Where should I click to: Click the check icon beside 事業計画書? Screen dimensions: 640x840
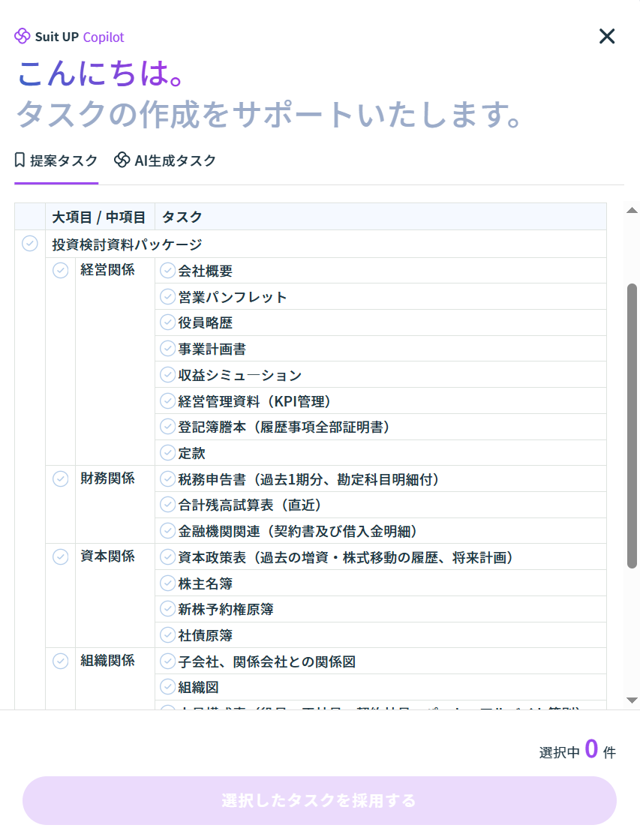[x=168, y=349]
